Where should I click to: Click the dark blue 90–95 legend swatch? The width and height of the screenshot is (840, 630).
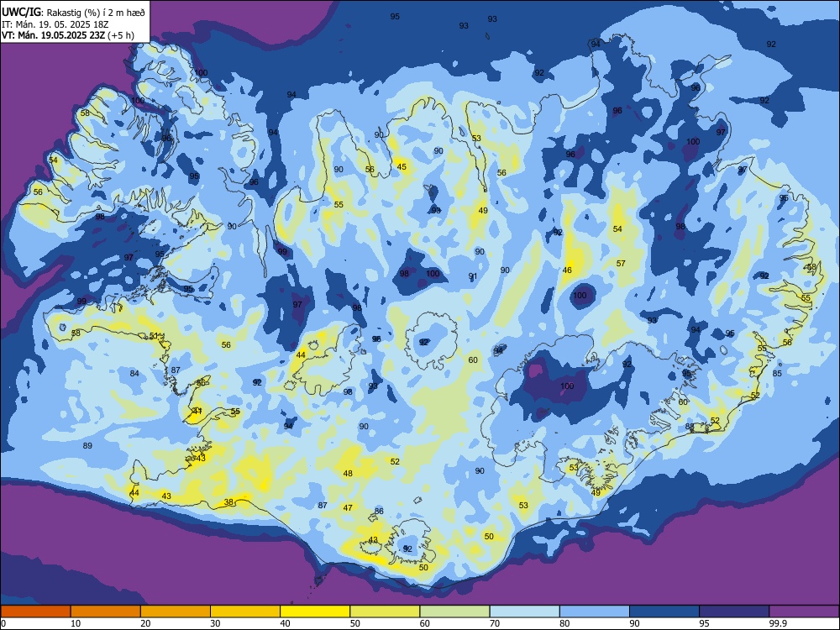pos(664,612)
